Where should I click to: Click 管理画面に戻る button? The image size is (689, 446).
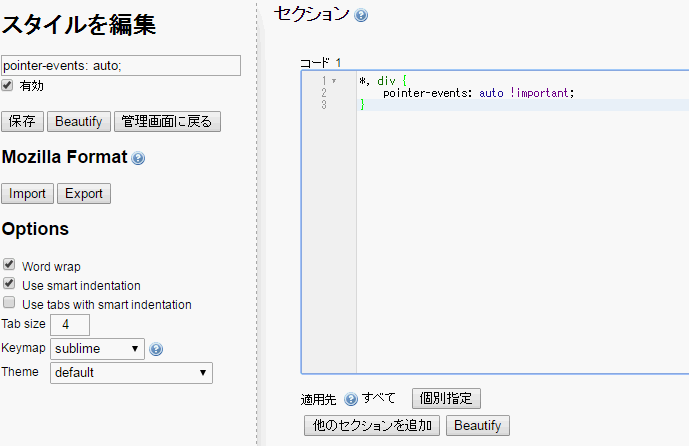coord(167,122)
